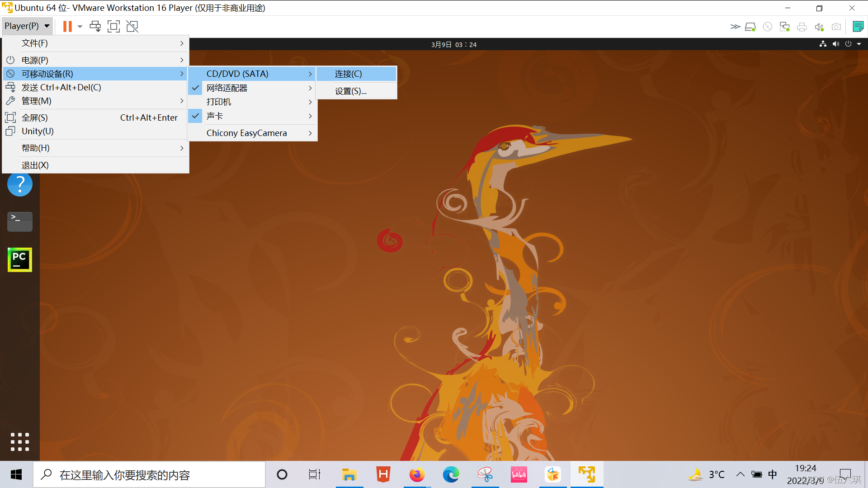Expand CD/DVD (SATA) submenu item
Image resolution: width=868 pixels, height=488 pixels.
coord(252,74)
